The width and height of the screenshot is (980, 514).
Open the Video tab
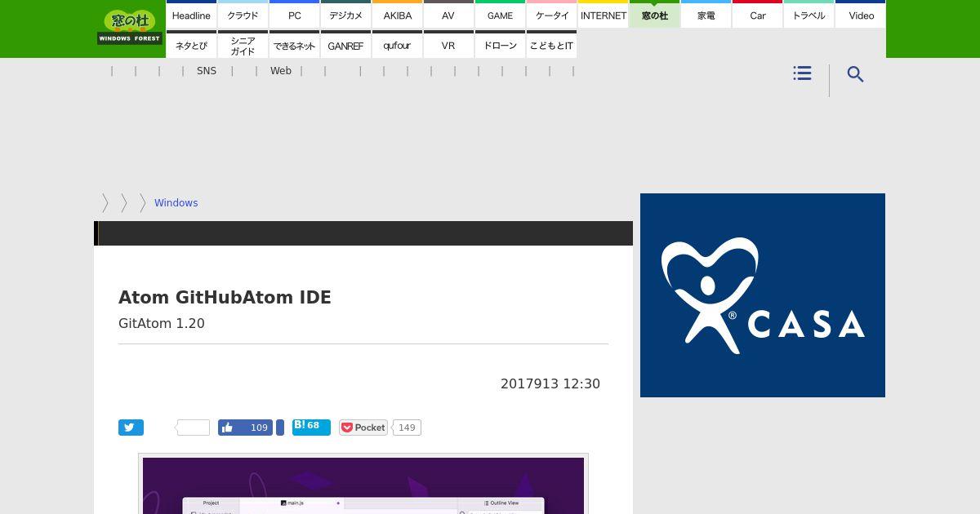click(x=861, y=15)
